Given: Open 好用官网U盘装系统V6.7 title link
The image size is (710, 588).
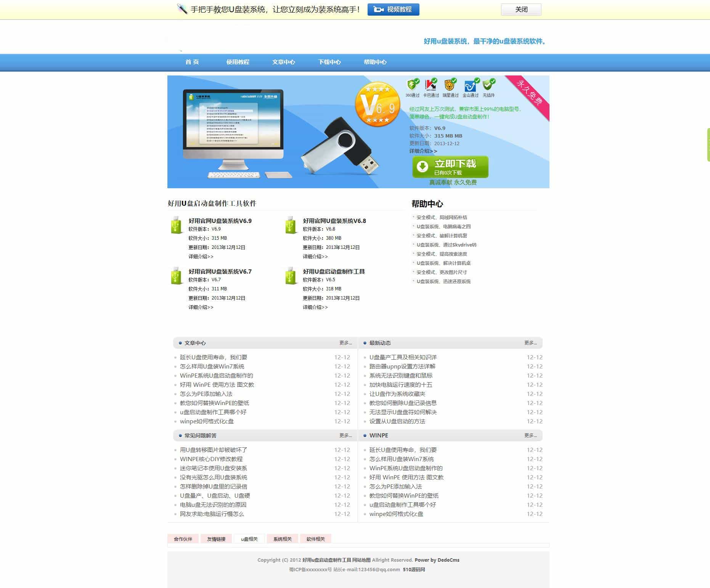Looking at the screenshot, I should pyautogui.click(x=220, y=271).
